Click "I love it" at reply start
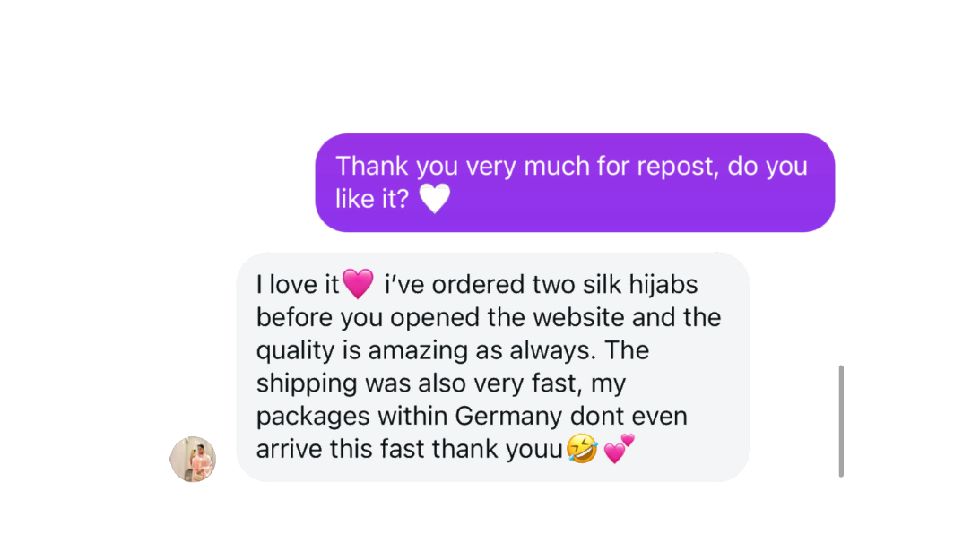980x551 pixels. [x=298, y=285]
